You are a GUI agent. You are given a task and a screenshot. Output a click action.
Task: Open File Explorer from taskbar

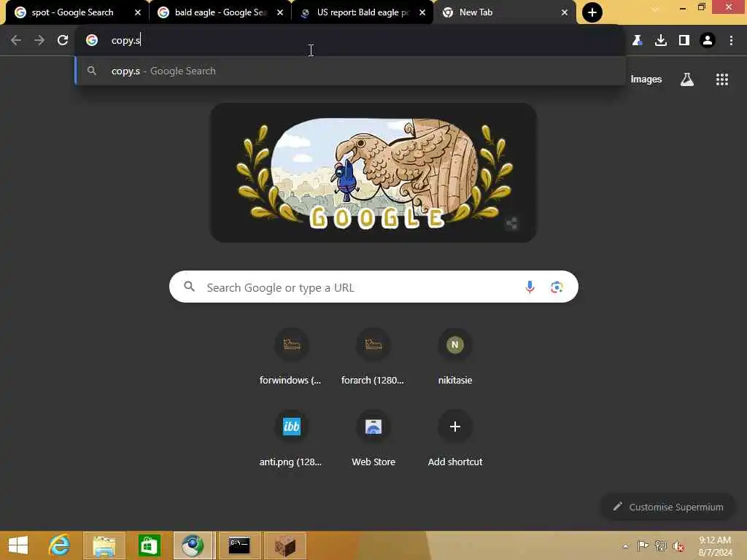pyautogui.click(x=104, y=545)
